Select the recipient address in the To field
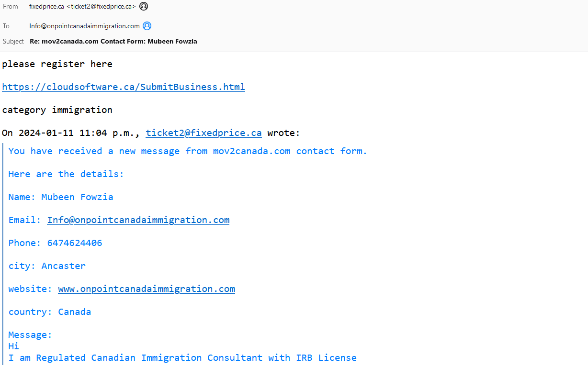The height and width of the screenshot is (378, 588). pos(84,26)
